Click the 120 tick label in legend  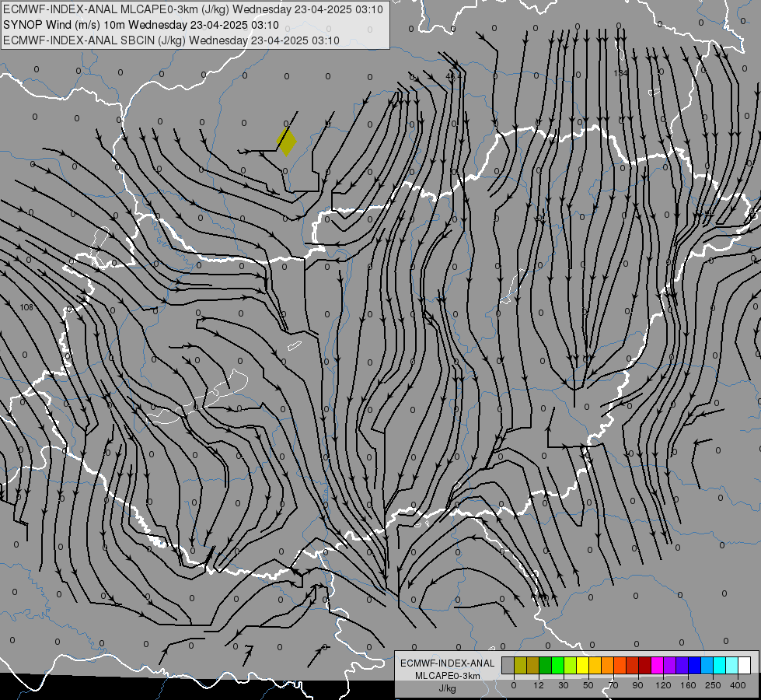pos(664,685)
